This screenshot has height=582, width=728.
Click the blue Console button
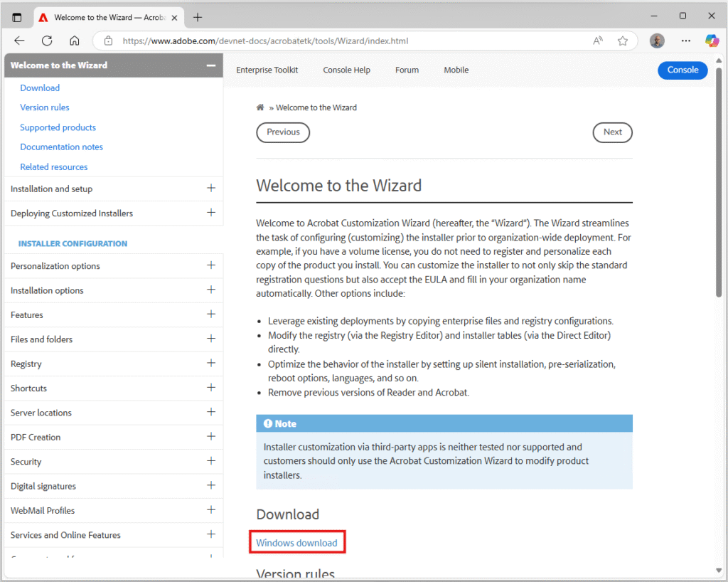click(x=682, y=70)
